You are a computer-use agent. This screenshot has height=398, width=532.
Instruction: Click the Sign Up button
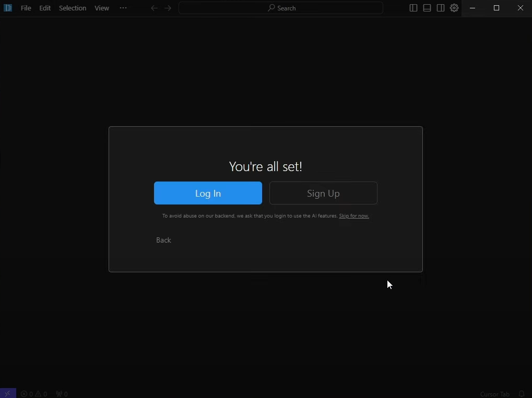pyautogui.click(x=323, y=193)
